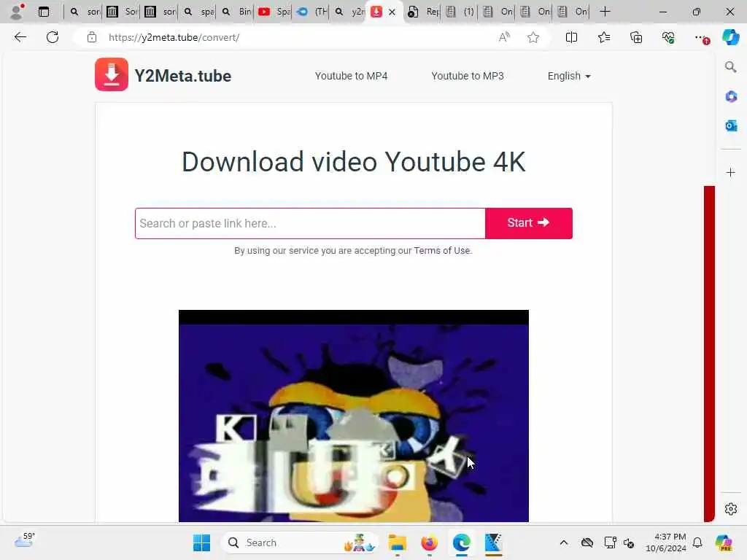Go back to the previous page
The image size is (747, 560).
20,37
